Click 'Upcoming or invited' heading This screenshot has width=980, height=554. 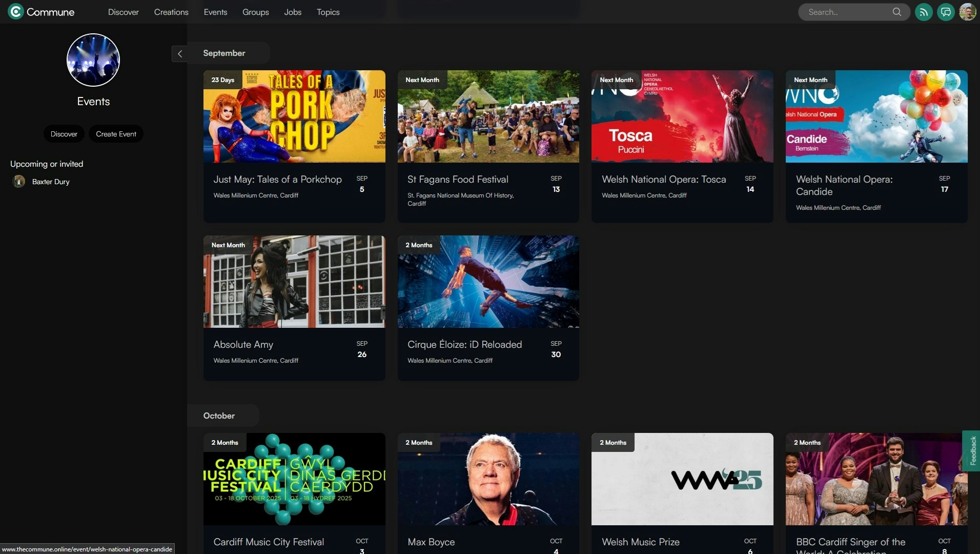tap(47, 164)
